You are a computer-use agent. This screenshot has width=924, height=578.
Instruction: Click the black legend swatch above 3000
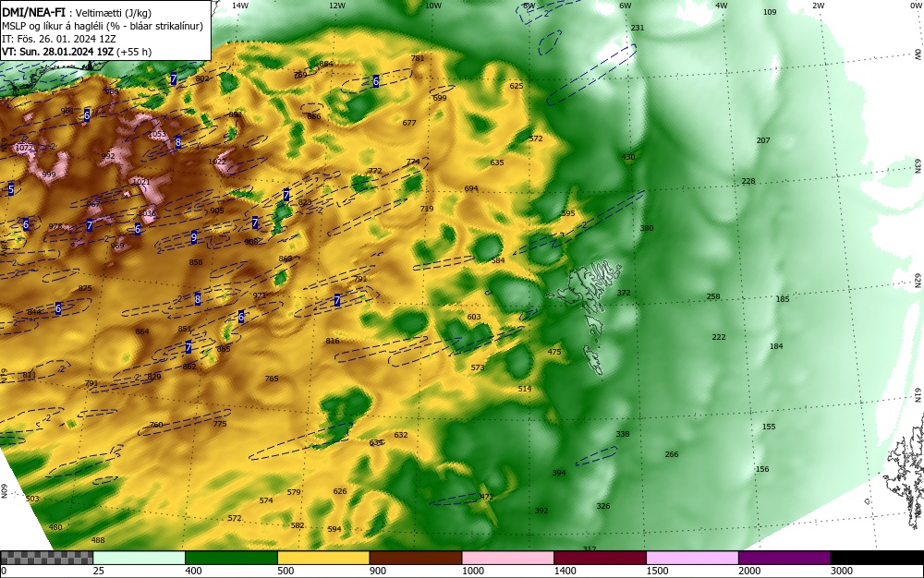pos(877,558)
